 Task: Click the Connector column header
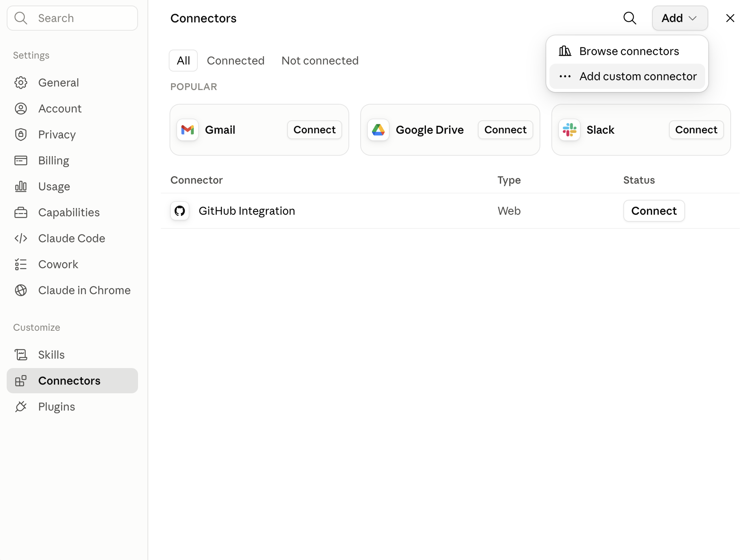(x=196, y=180)
